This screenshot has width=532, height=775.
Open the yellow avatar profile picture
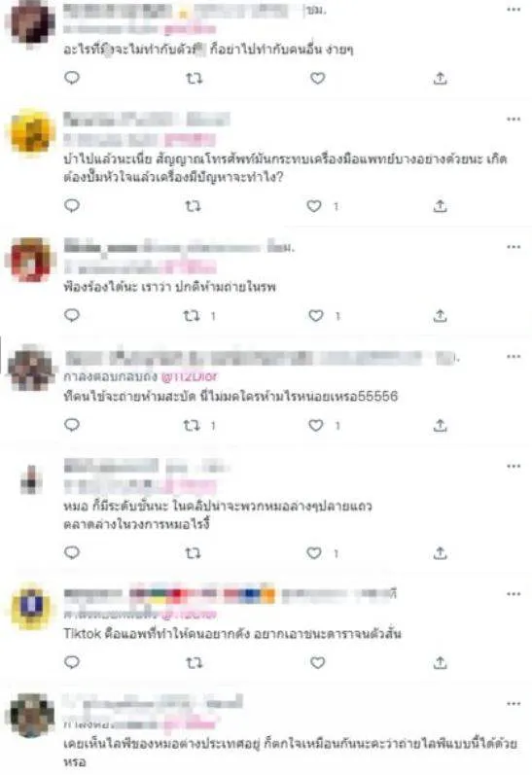pos(31,132)
